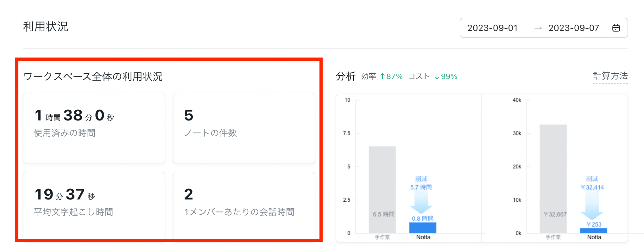
Task: Click the 分析 section title
Action: 345,76
